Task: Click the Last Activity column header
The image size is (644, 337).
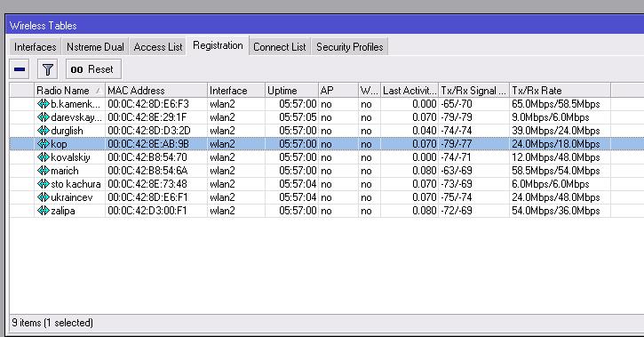Action: pos(409,91)
